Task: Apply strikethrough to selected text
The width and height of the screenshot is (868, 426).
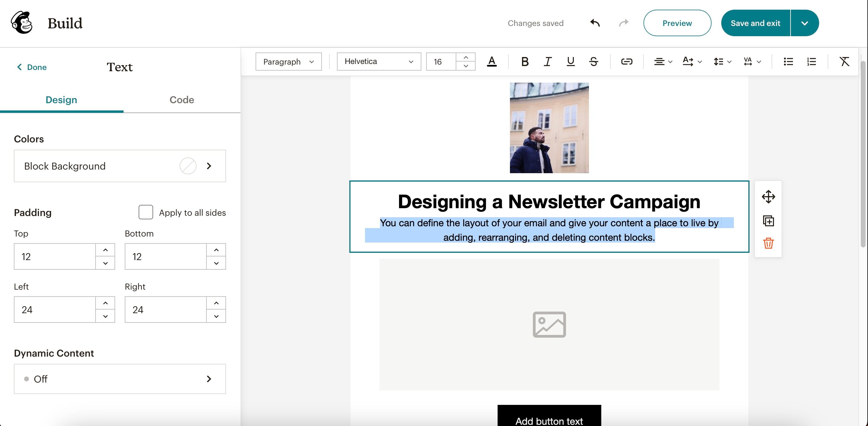Action: coord(593,62)
